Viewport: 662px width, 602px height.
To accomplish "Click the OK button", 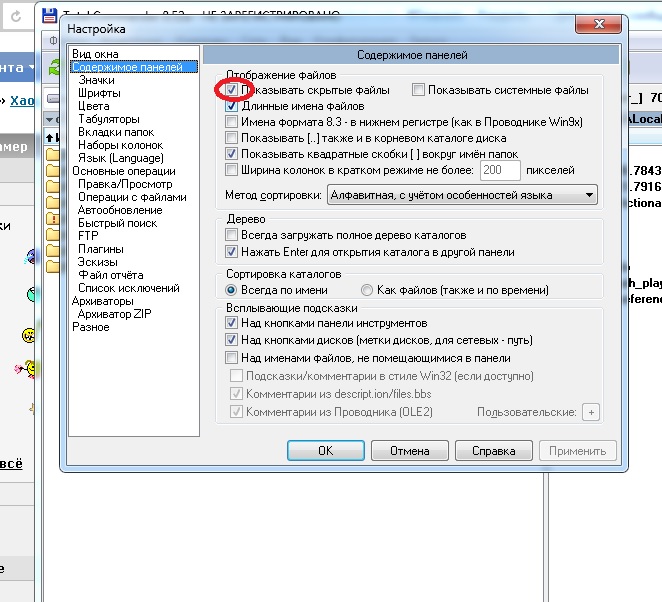I will pos(326,451).
